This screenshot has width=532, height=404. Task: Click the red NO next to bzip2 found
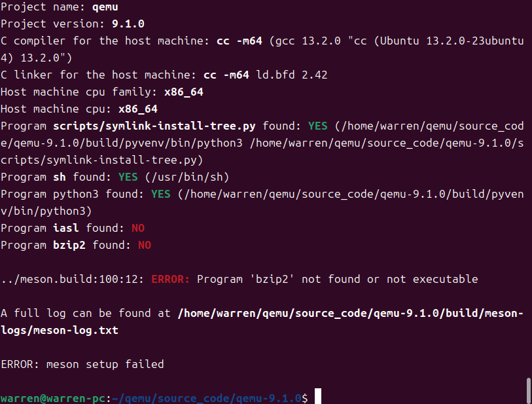click(x=145, y=245)
